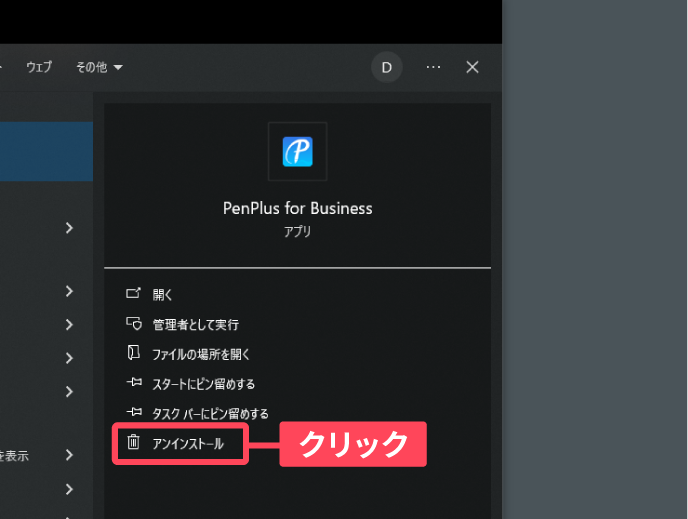Close the search panel with X

(x=472, y=67)
